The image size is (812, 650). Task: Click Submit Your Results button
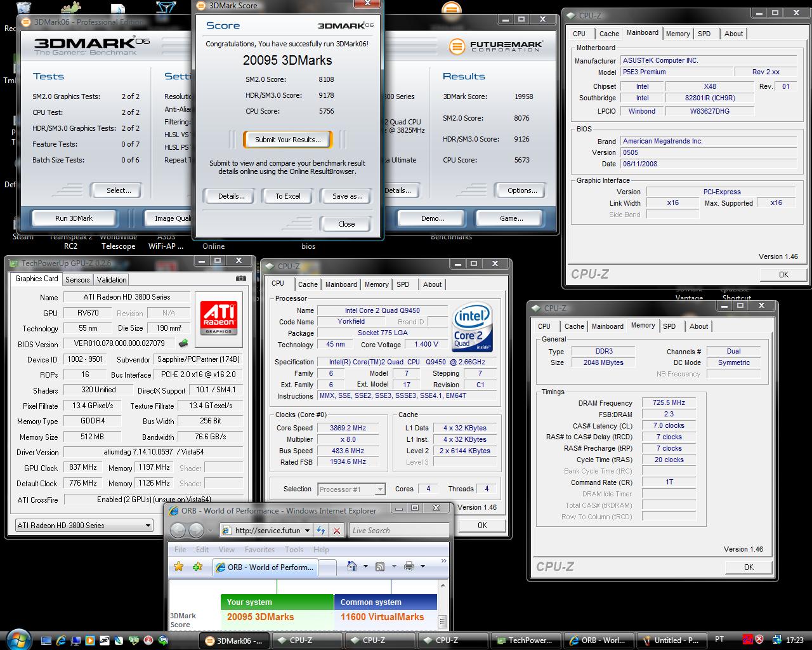point(288,140)
